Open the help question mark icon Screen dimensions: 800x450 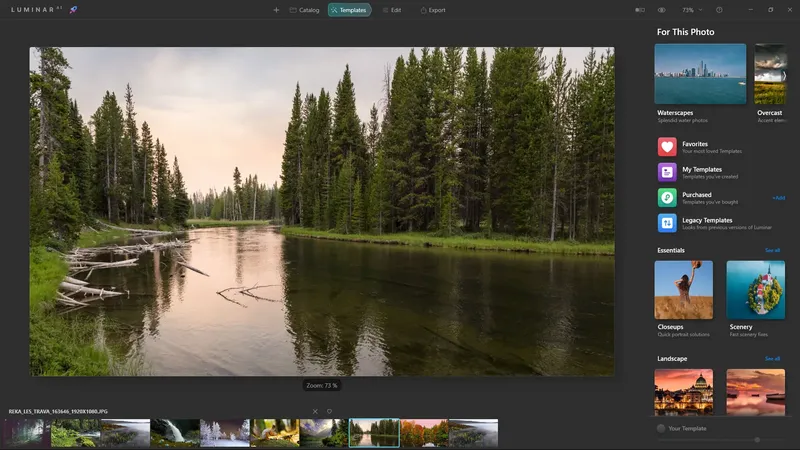pos(719,10)
